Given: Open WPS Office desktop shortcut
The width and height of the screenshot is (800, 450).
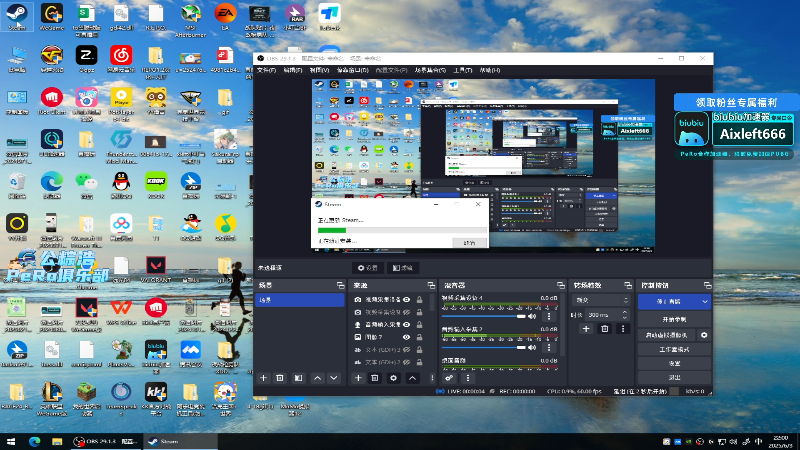Looking at the screenshot, I should click(121, 311).
